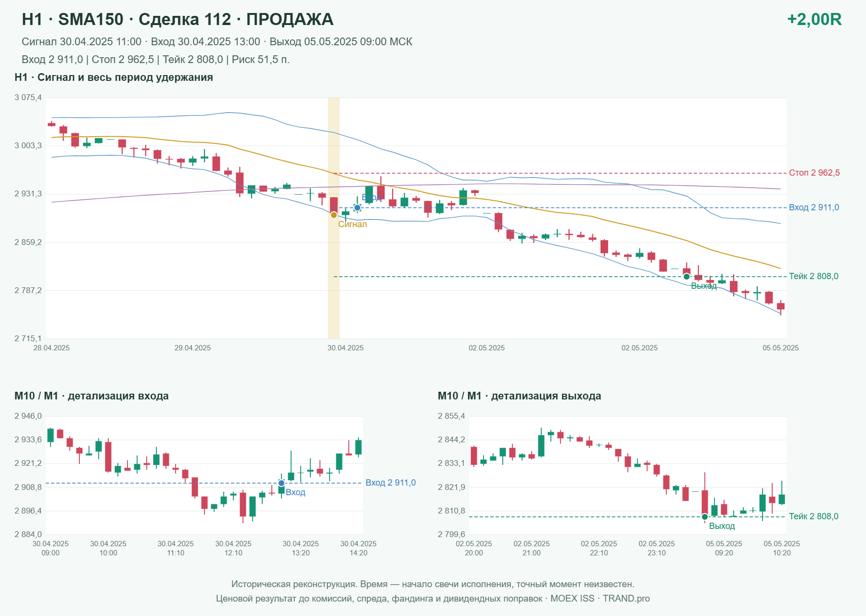This screenshot has height=616, width=866.
Task: Click the 3 075,4 y-axis value
Action: (28, 98)
